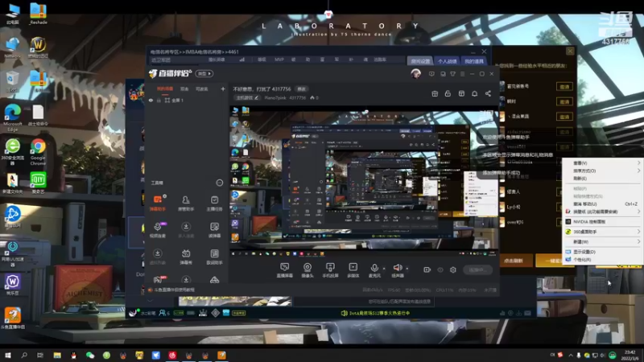Switch to 房间设置 tab in back window
The height and width of the screenshot is (362, 644).
tap(420, 61)
